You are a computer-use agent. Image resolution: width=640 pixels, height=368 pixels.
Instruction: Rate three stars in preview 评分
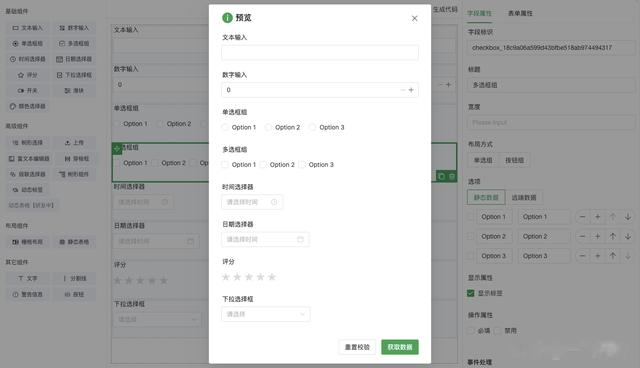click(249, 277)
